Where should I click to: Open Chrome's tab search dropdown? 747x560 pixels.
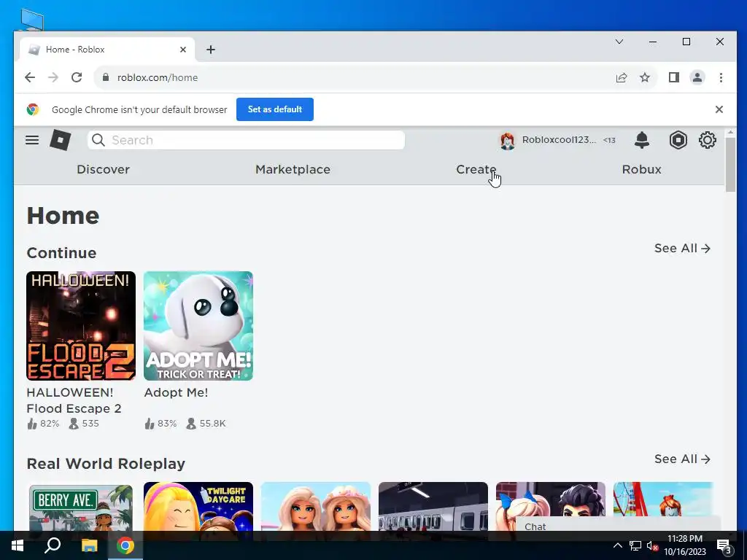pos(619,42)
